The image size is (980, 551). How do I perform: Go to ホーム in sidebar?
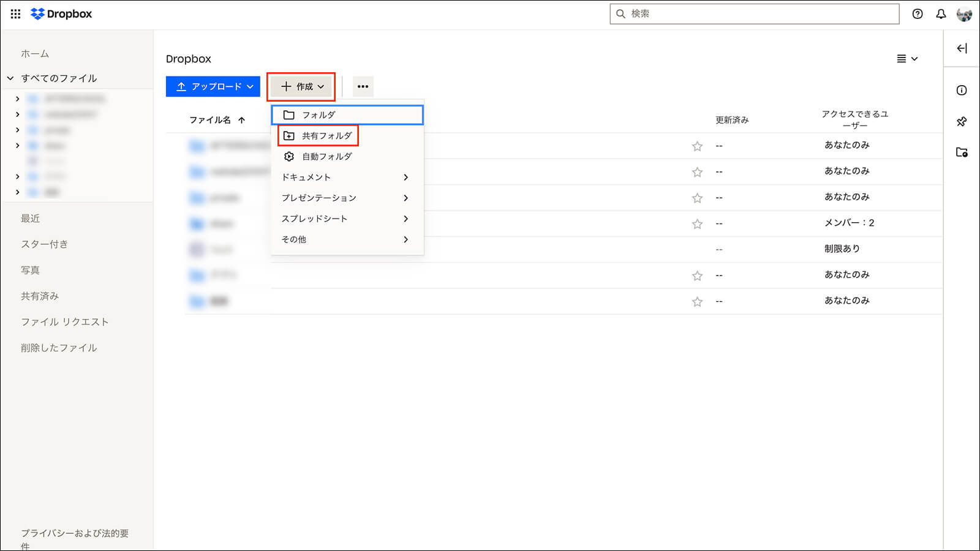click(35, 54)
